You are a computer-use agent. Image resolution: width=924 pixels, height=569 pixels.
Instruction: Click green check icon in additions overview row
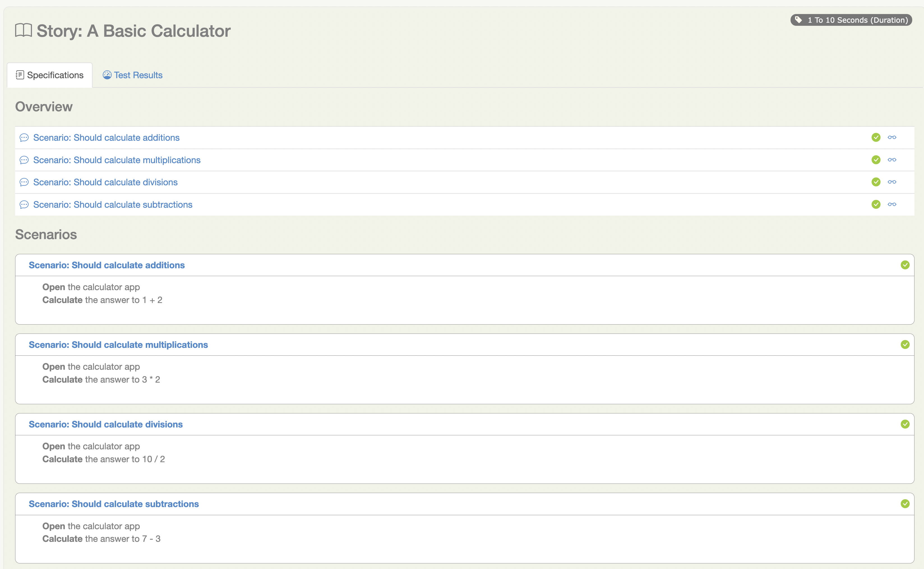(x=876, y=137)
